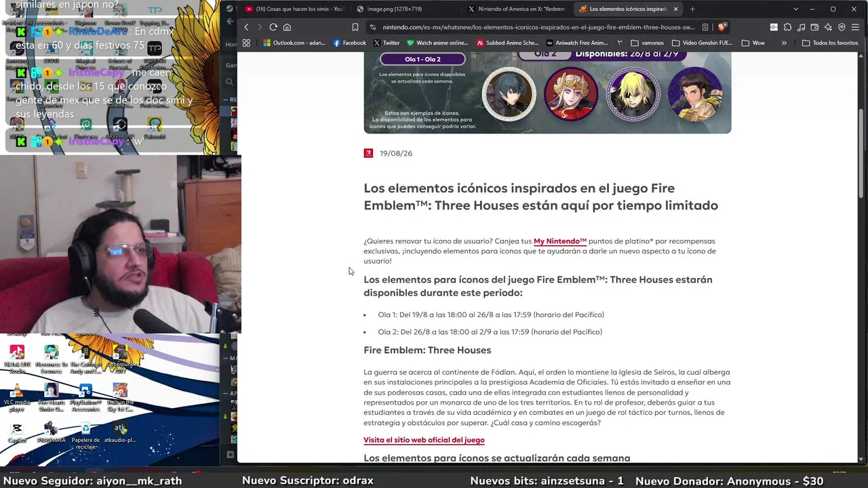Click the Edelgard icon thumbnail
This screenshot has height=488, width=868.
[571, 94]
